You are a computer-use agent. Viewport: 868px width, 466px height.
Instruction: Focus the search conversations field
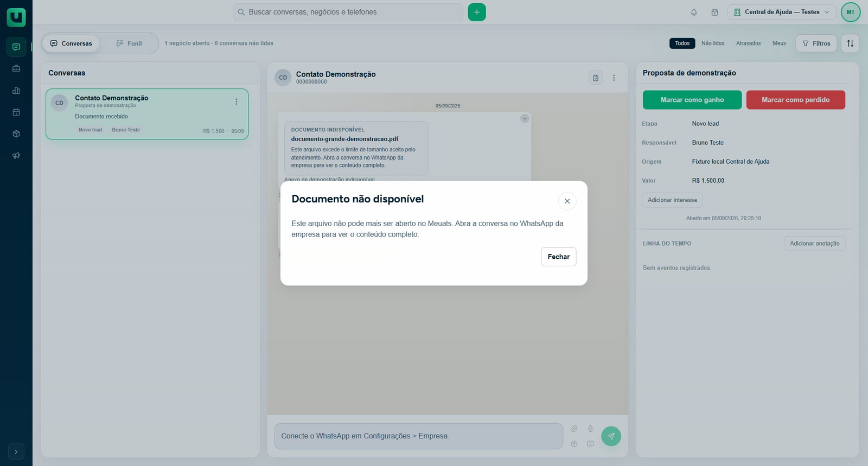[x=348, y=12]
